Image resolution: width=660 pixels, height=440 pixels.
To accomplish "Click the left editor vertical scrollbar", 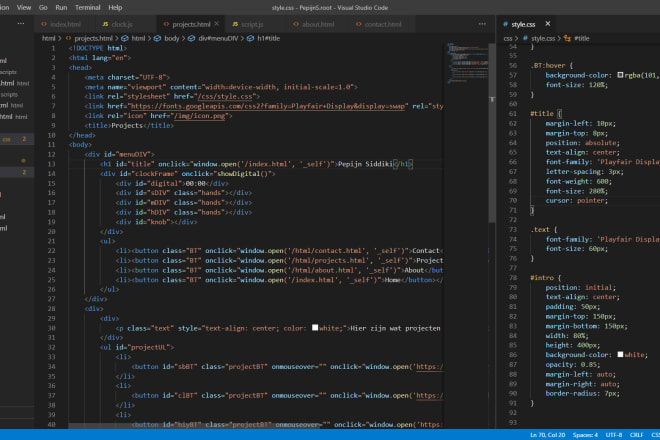I will point(492,133).
